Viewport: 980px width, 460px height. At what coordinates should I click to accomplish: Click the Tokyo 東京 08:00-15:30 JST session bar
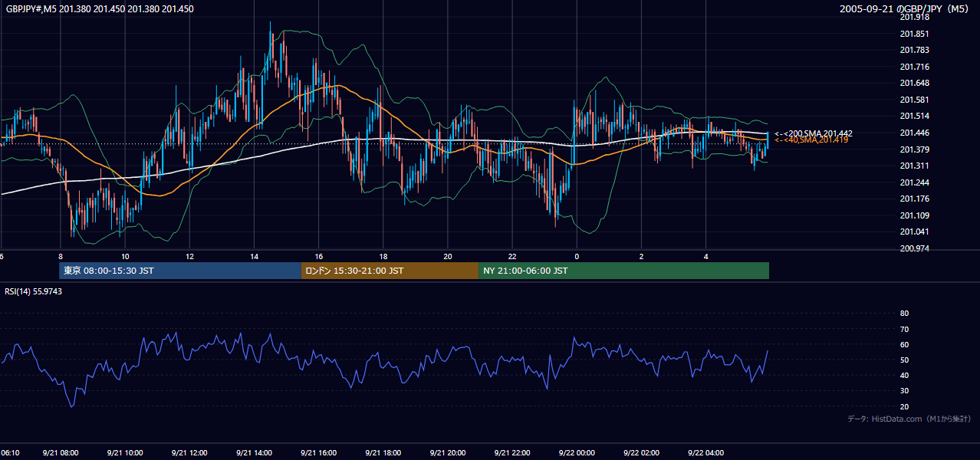(x=180, y=271)
